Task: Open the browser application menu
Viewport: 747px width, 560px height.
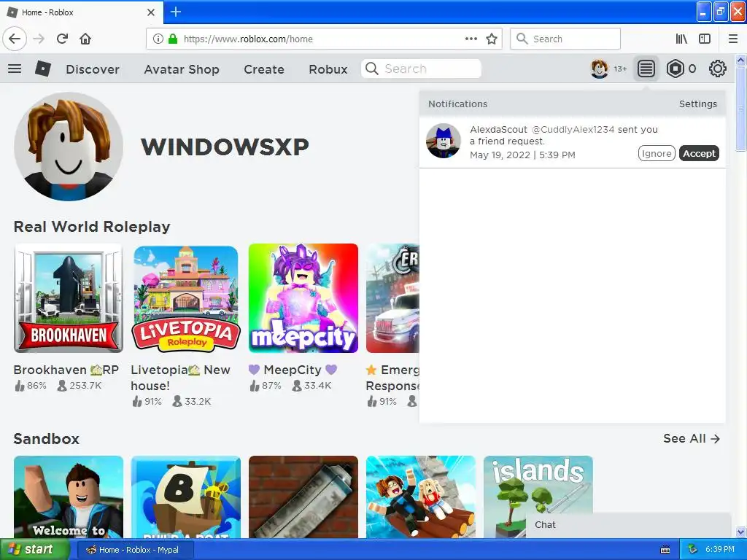Action: pyautogui.click(x=733, y=39)
